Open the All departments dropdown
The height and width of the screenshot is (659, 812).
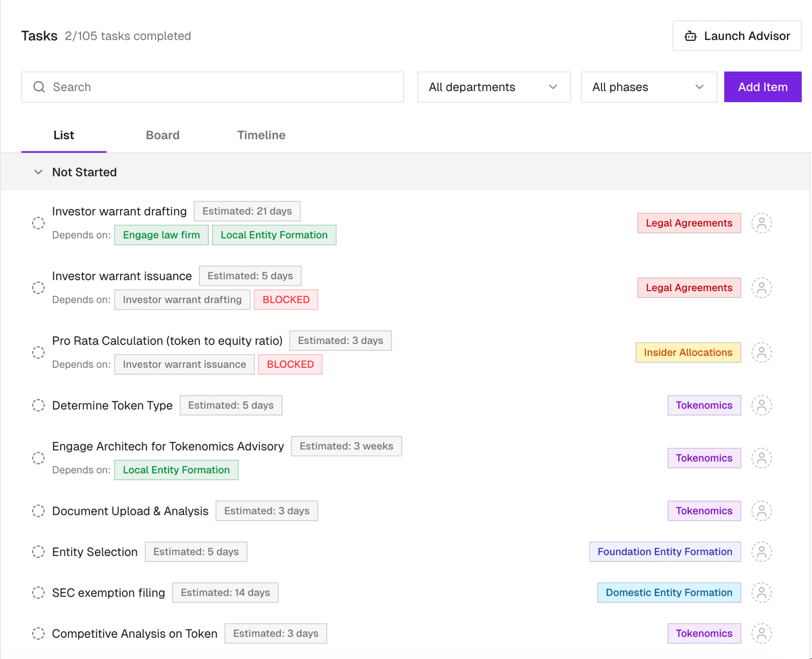point(493,87)
